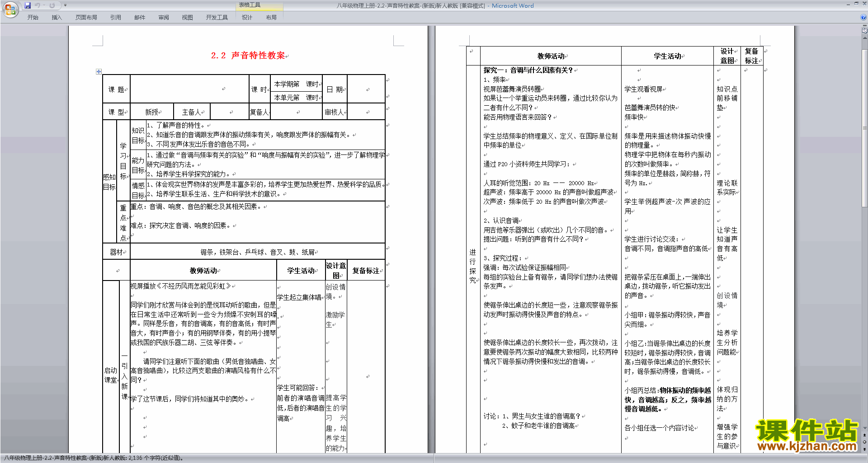Click 教师活动 header on the left page
This screenshot has height=463, width=868.
[203, 271]
